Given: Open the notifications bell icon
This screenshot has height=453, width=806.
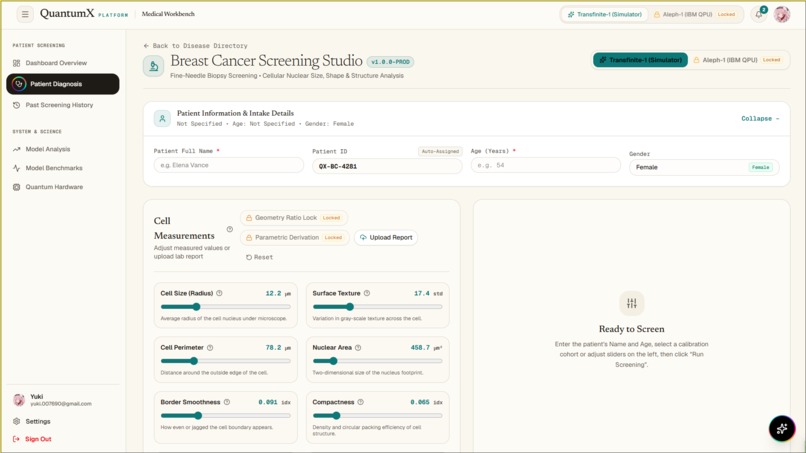Looking at the screenshot, I should click(759, 14).
